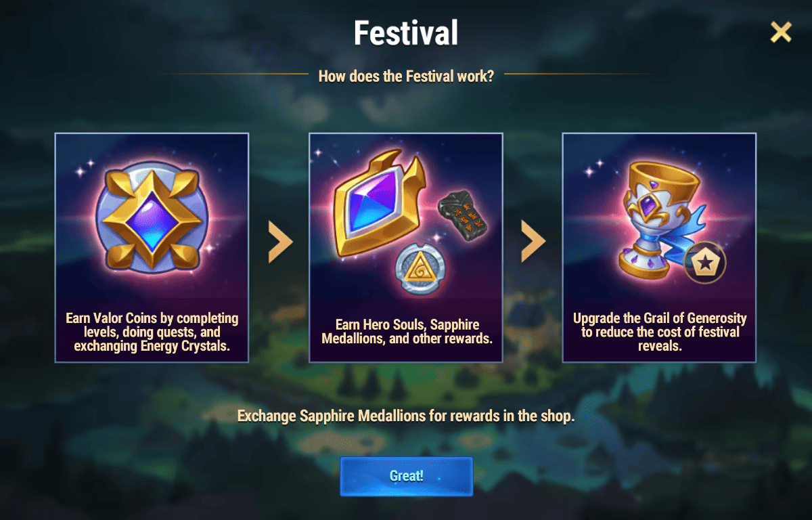Click the pentagon star badge near the grail
This screenshot has height=520, width=812.
point(706,262)
